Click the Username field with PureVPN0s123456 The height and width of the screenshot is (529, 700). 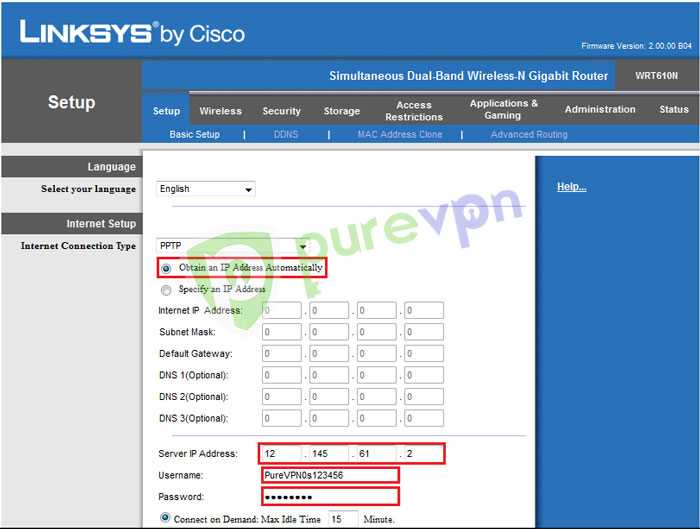[x=330, y=475]
